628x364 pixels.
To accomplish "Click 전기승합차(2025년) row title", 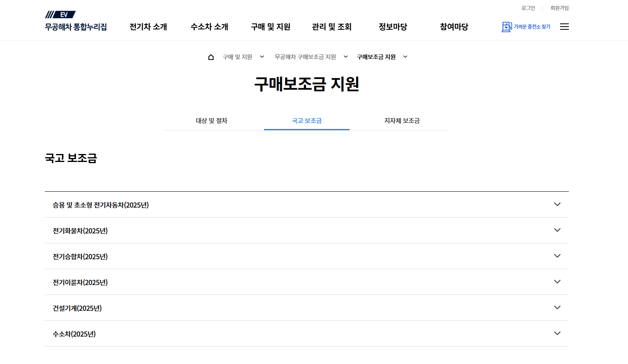I will (80, 256).
